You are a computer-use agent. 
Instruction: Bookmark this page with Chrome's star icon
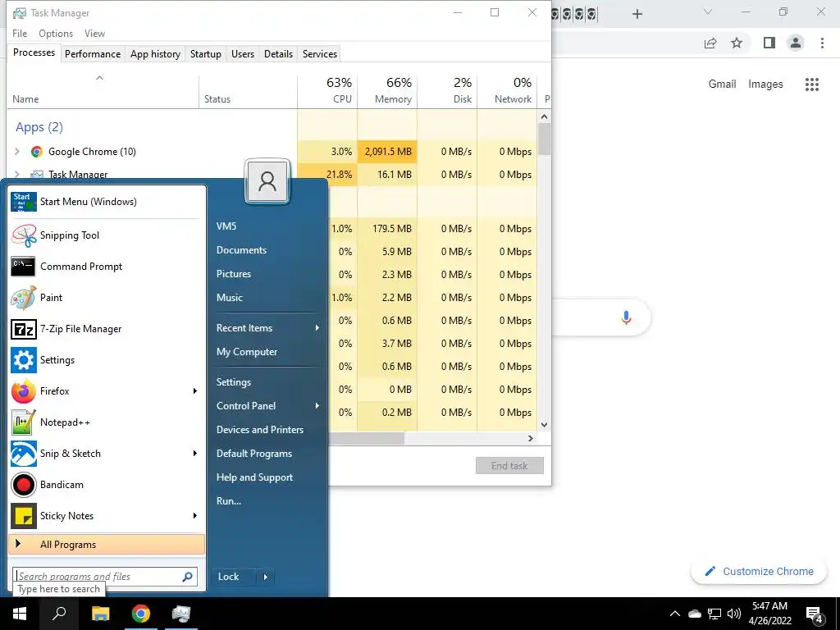[737, 43]
